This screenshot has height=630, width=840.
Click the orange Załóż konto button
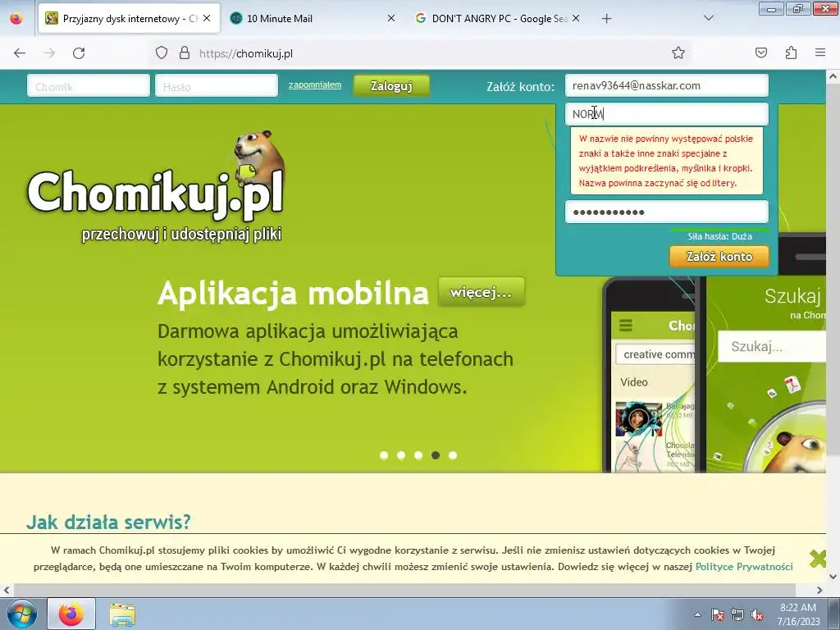coord(719,257)
